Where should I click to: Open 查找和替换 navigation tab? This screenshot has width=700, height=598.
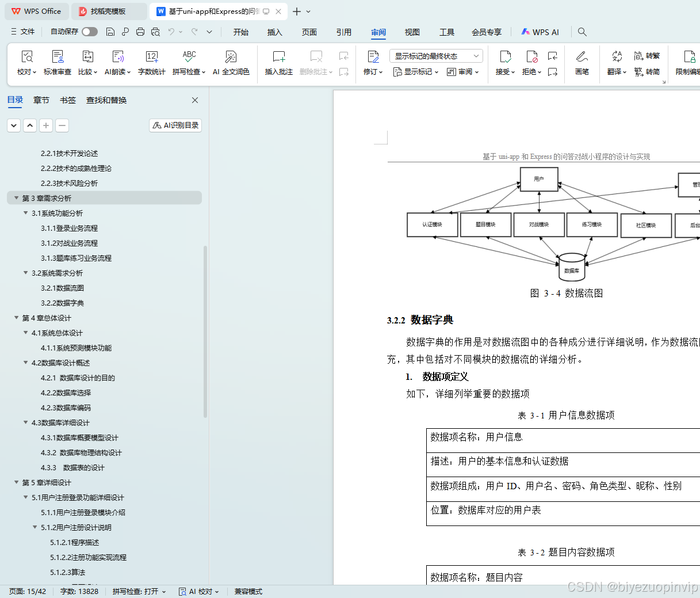click(106, 100)
